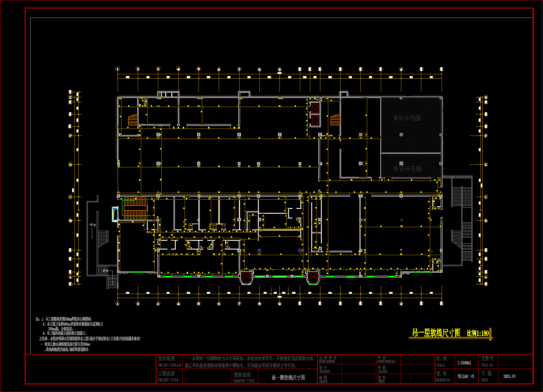
Task: Click the 工程名称 project title cell
Action: point(168,376)
